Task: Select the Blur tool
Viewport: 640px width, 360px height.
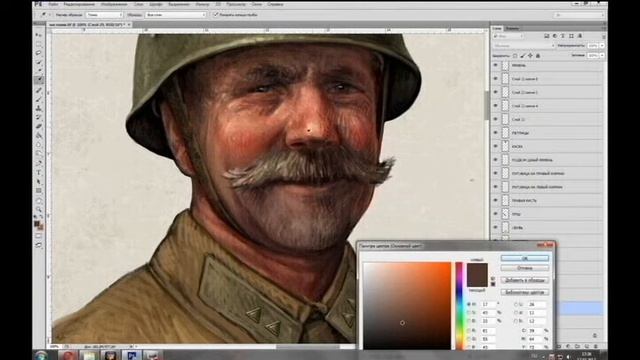Action: click(x=39, y=144)
